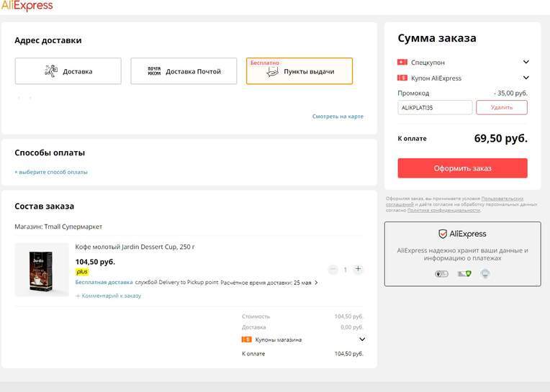Click the yellow plus badge under the price
This screenshot has width=550, height=392.
pos(82,272)
